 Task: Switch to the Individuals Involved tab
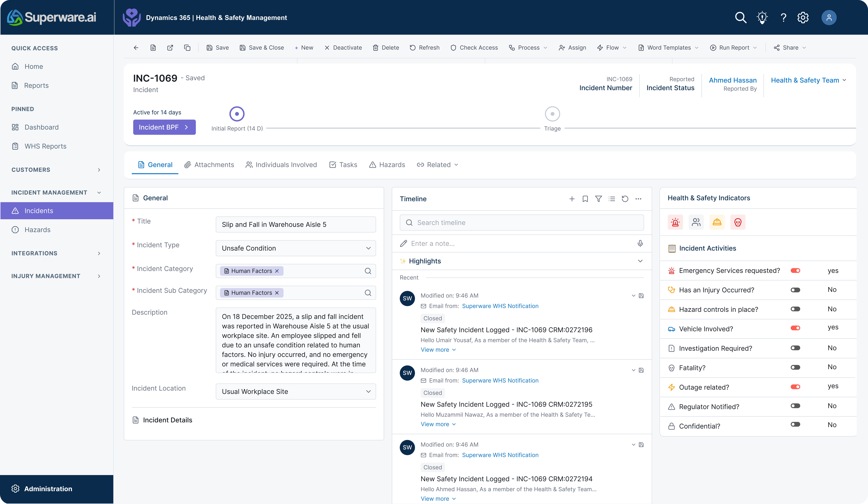click(281, 165)
